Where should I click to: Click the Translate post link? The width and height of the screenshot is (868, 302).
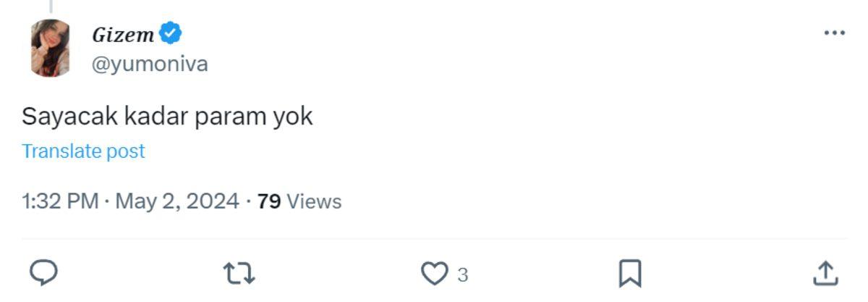(x=83, y=151)
